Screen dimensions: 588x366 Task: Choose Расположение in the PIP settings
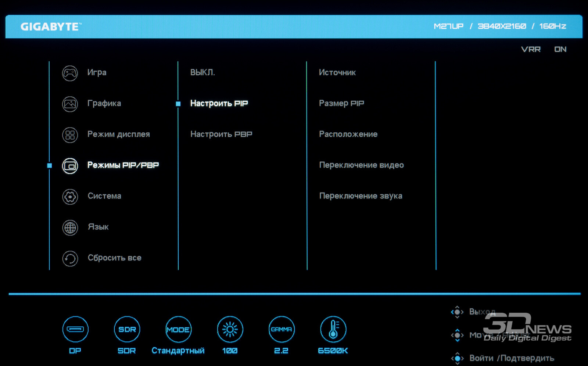coord(348,134)
